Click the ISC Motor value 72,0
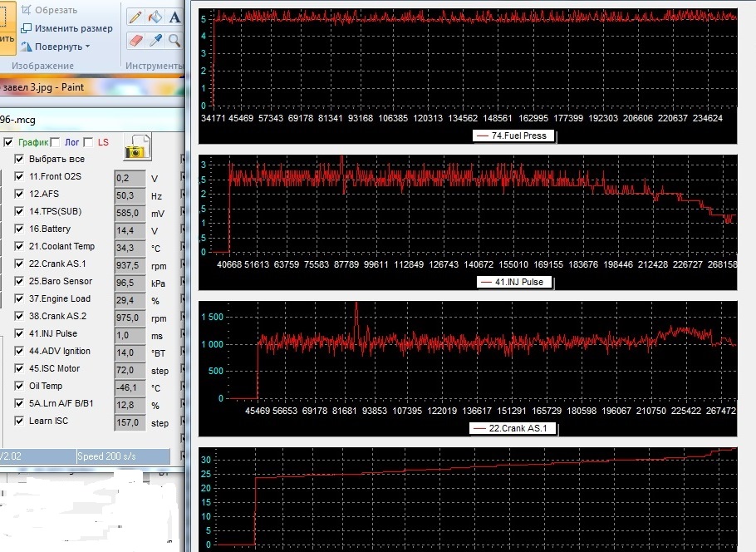 [130, 370]
